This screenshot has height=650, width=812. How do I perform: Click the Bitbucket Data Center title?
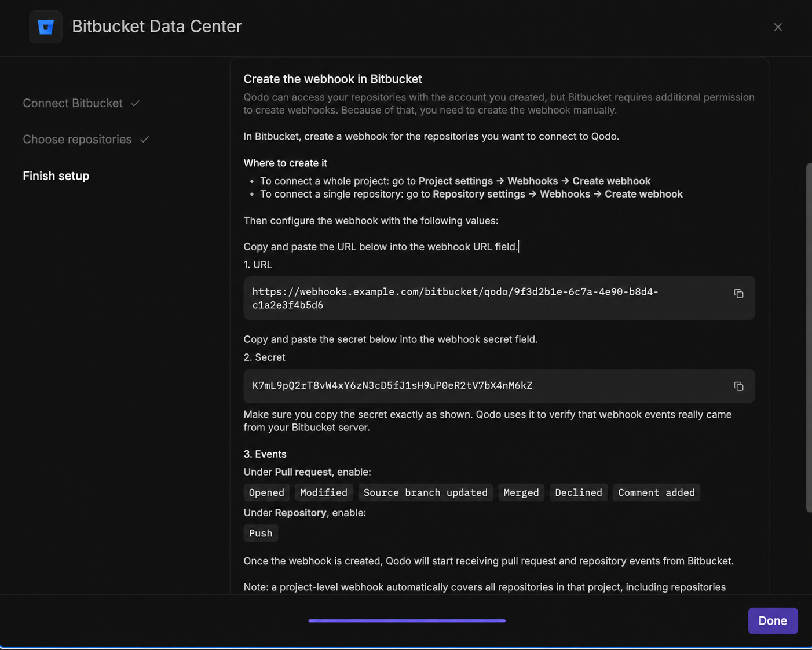pyautogui.click(x=157, y=27)
